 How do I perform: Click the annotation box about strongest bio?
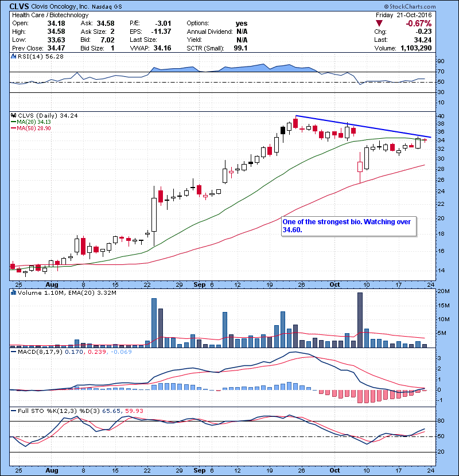click(x=349, y=226)
